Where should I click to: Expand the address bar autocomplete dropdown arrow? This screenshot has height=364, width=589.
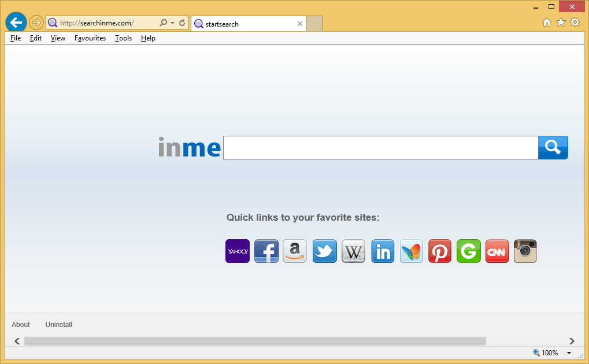tap(172, 23)
